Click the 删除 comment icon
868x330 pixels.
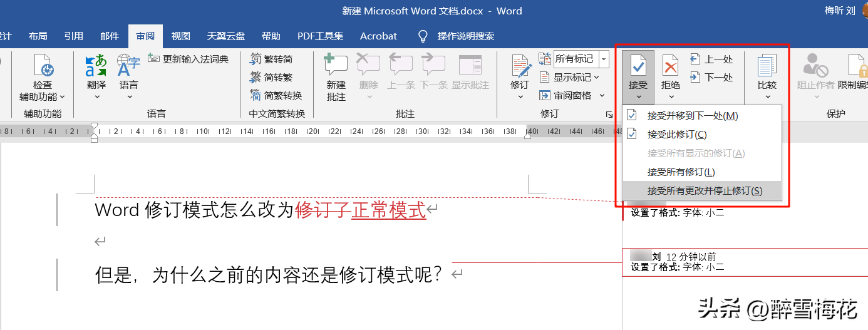coord(369,66)
